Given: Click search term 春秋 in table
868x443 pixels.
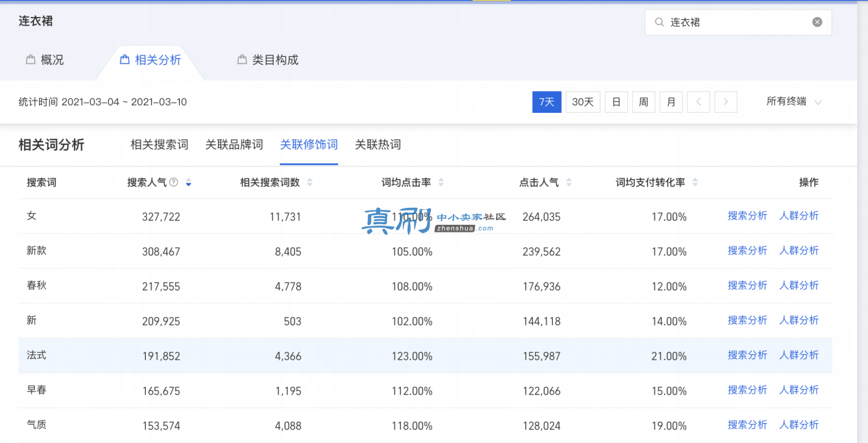Looking at the screenshot, I should coord(36,286).
